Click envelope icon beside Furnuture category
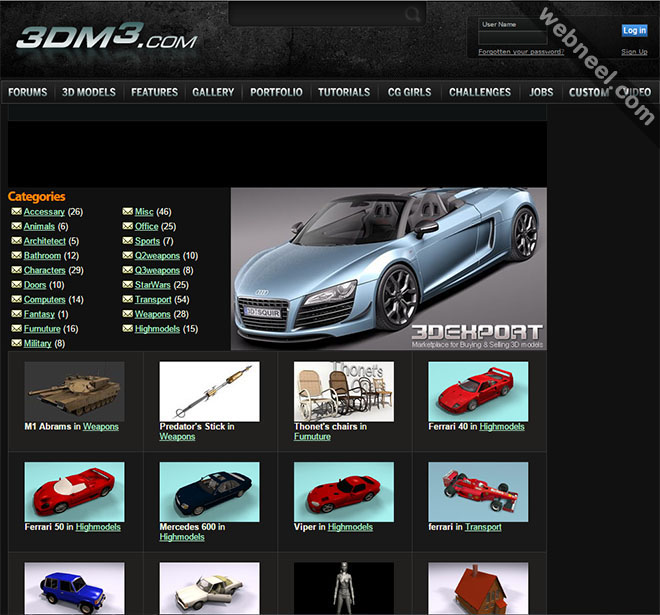 pos(16,328)
